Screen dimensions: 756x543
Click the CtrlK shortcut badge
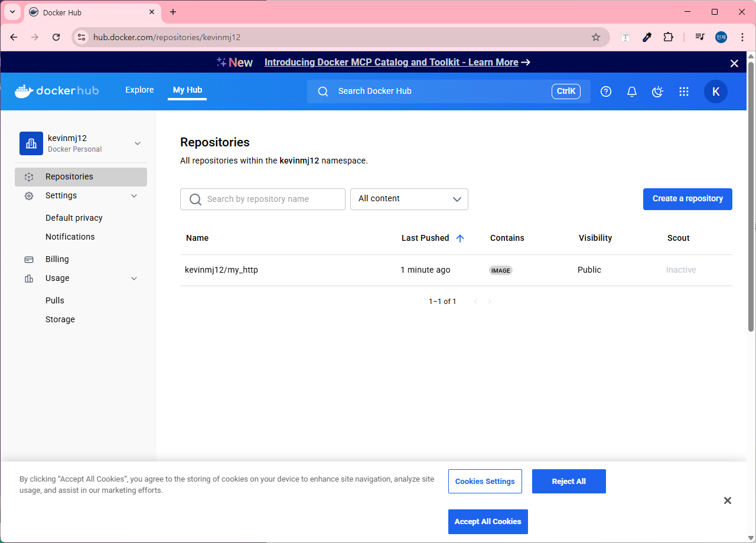(566, 91)
